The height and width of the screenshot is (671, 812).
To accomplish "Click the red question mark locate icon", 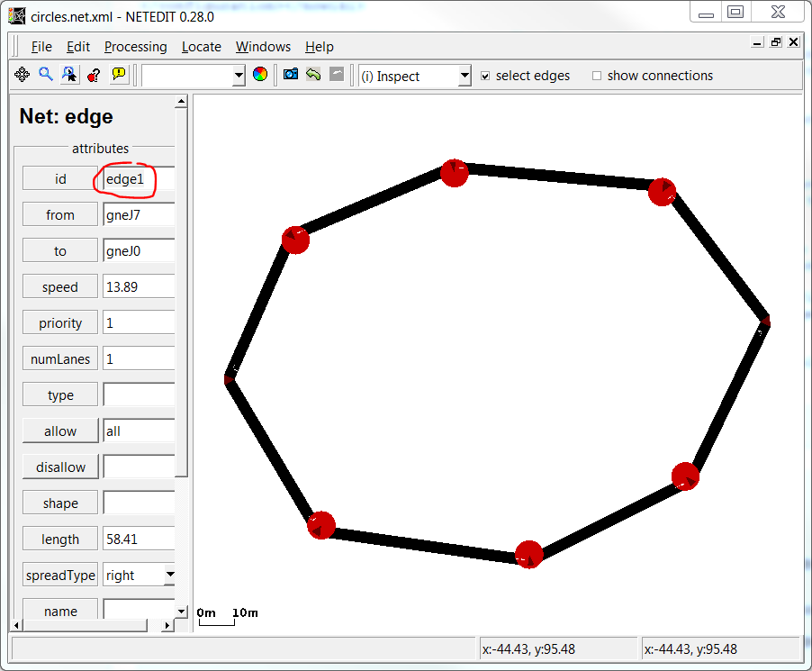I will (93, 74).
